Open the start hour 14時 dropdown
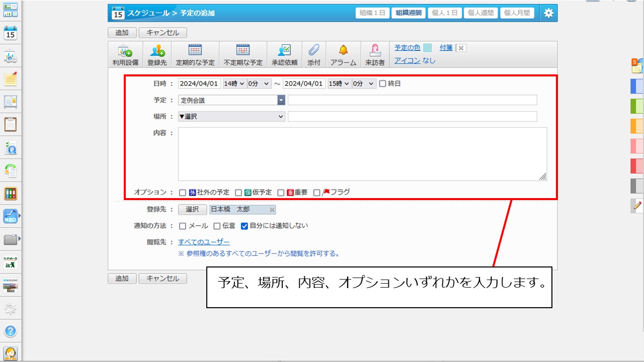644x362 pixels. [234, 84]
